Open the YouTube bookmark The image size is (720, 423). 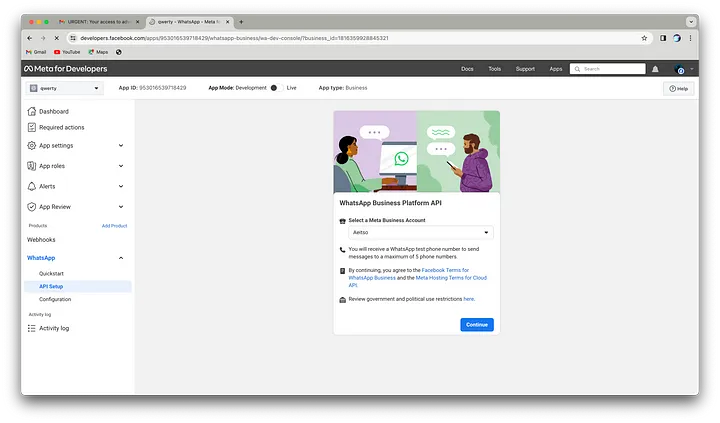click(67, 52)
